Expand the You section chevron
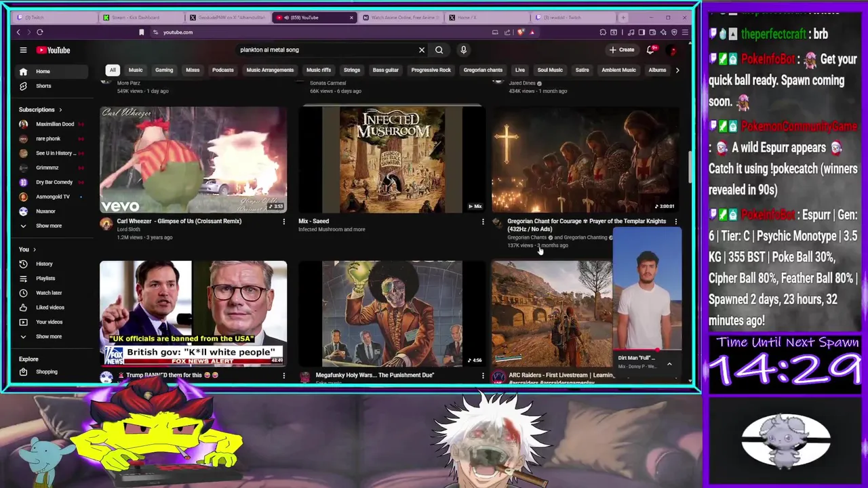 [35, 249]
